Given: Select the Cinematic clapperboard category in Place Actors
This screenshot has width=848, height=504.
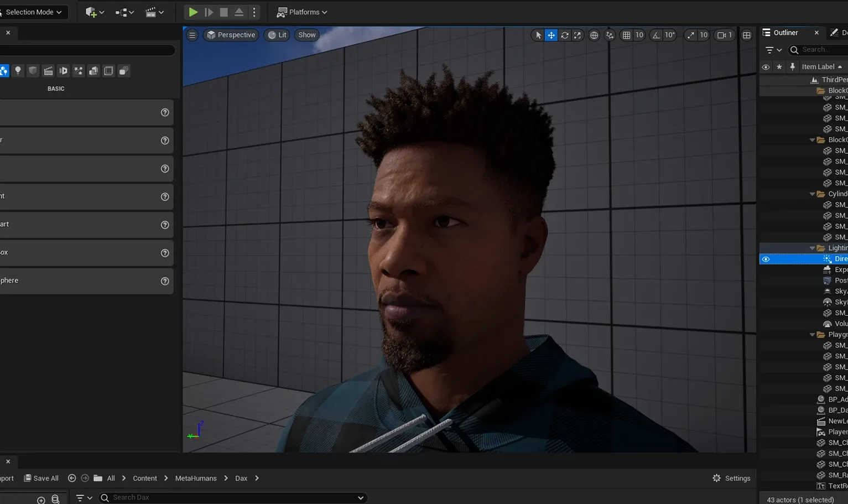Looking at the screenshot, I should (48, 71).
